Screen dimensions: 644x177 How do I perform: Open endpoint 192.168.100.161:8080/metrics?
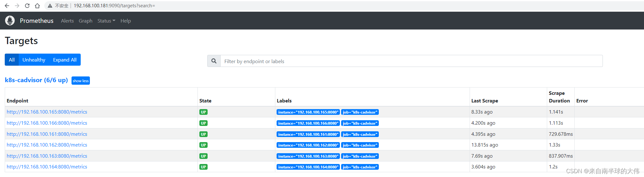click(x=47, y=134)
